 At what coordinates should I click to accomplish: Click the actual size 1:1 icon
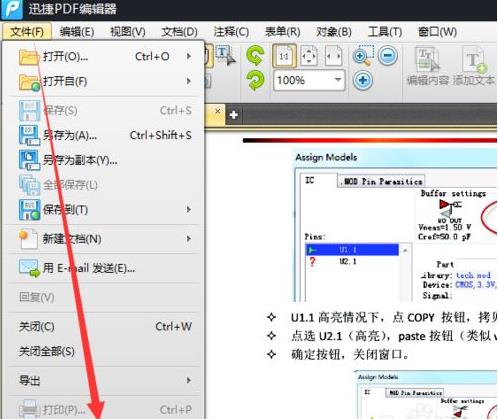(x=284, y=56)
